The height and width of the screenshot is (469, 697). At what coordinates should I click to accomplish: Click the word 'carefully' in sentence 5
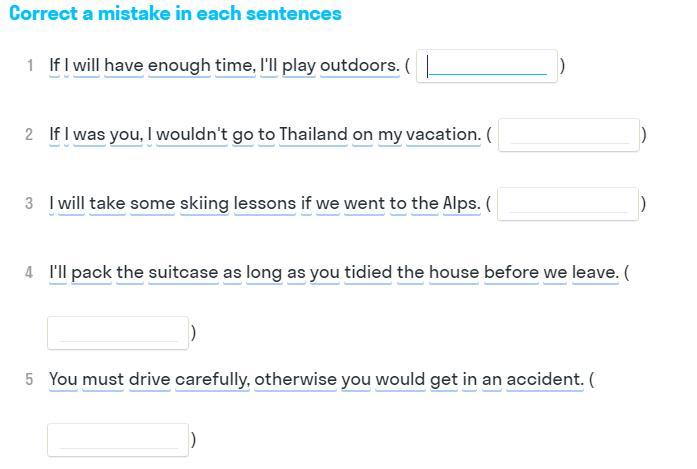212,380
